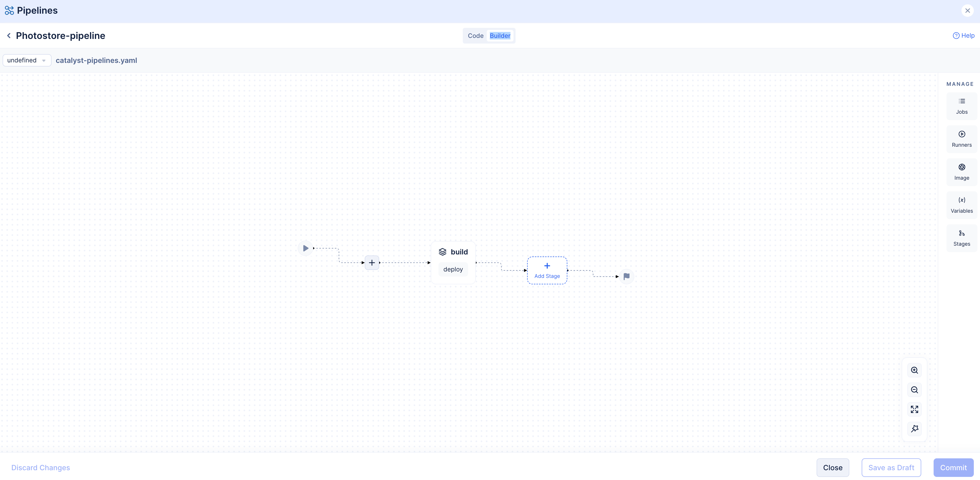Click the end flag node
Image resolution: width=980 pixels, height=480 pixels.
(626, 277)
